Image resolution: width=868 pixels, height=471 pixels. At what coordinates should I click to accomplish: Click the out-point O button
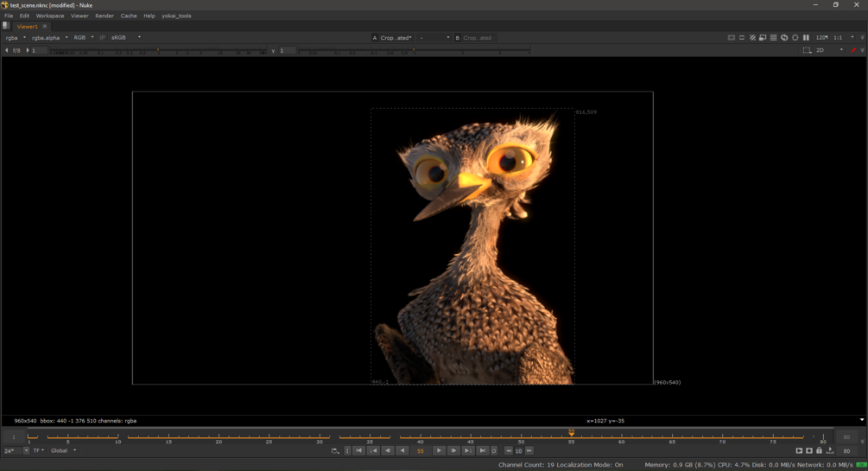coord(494,450)
